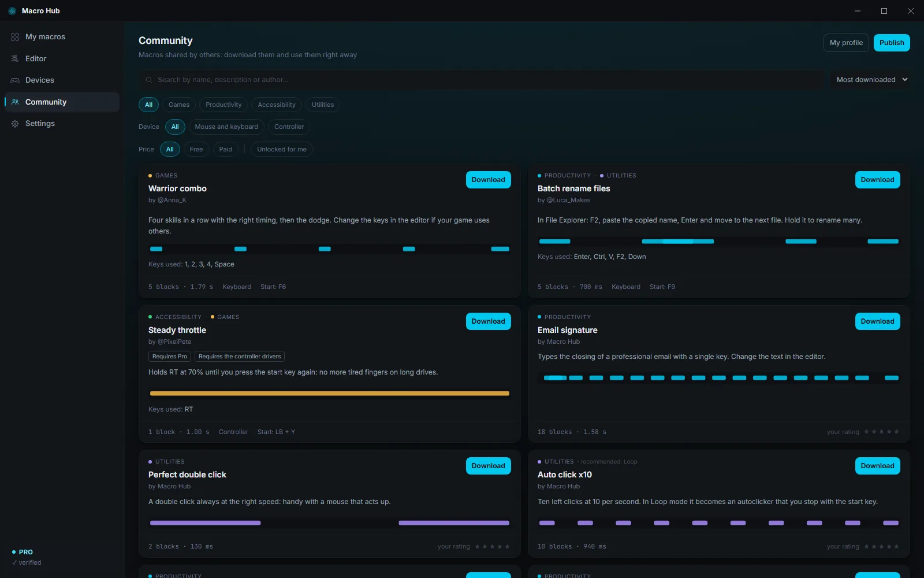
Task: Filter by Games category
Action: [x=179, y=105]
